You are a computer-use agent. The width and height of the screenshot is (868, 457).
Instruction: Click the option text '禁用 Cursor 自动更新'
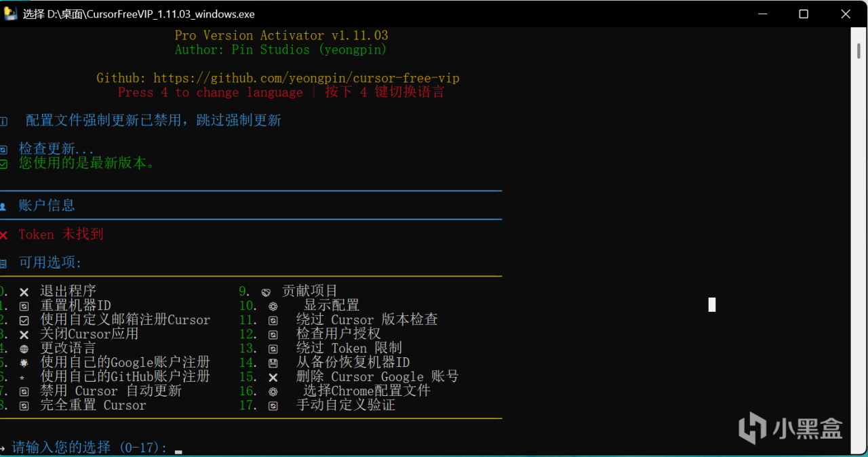[x=111, y=391]
